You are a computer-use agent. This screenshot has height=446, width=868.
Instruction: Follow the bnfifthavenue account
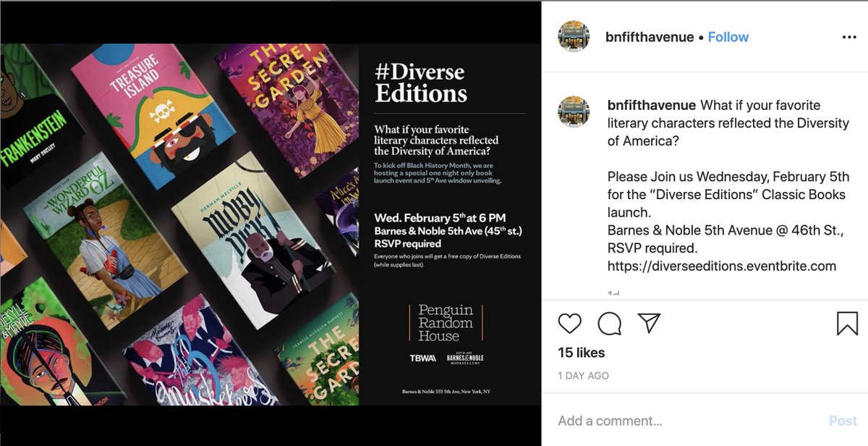(728, 37)
